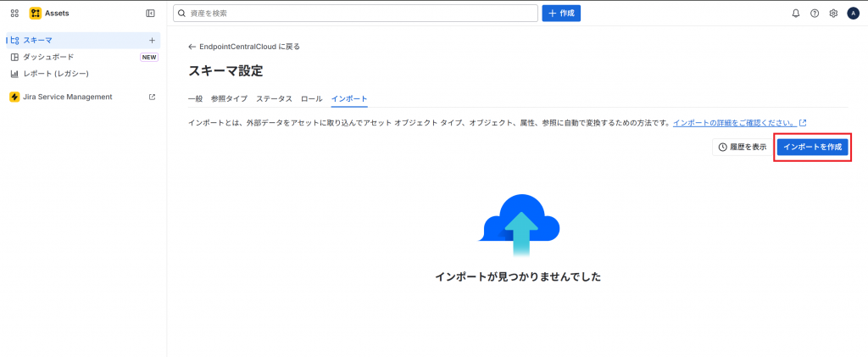Screen dimensions: 868x357
Task: Open the settings gear icon
Action: click(x=833, y=14)
